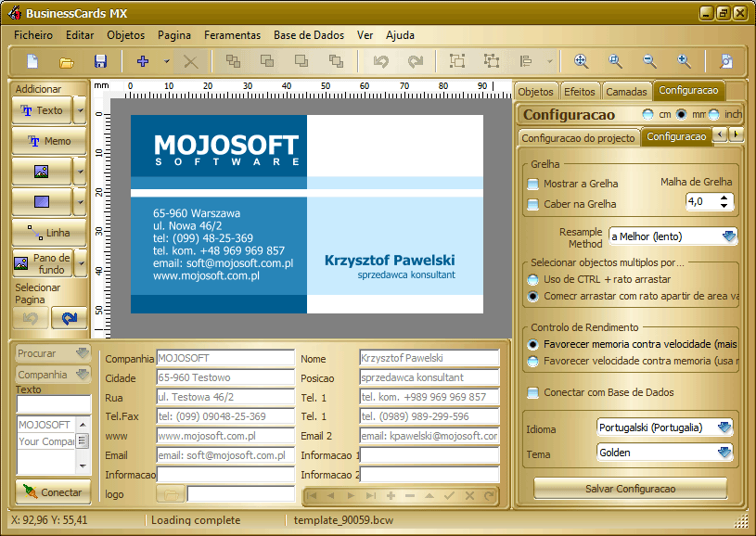Check Conectar com Base de Dados
This screenshot has width=756, height=536.
click(532, 392)
